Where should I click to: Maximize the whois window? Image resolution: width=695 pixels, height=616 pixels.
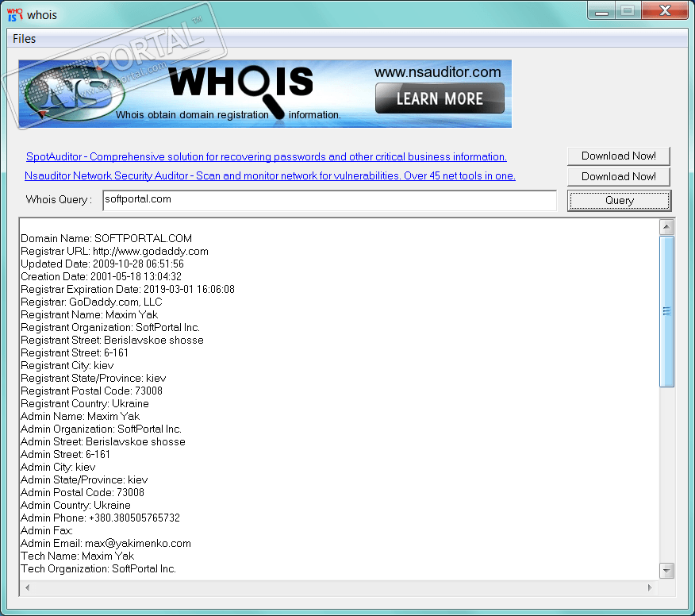[x=628, y=10]
